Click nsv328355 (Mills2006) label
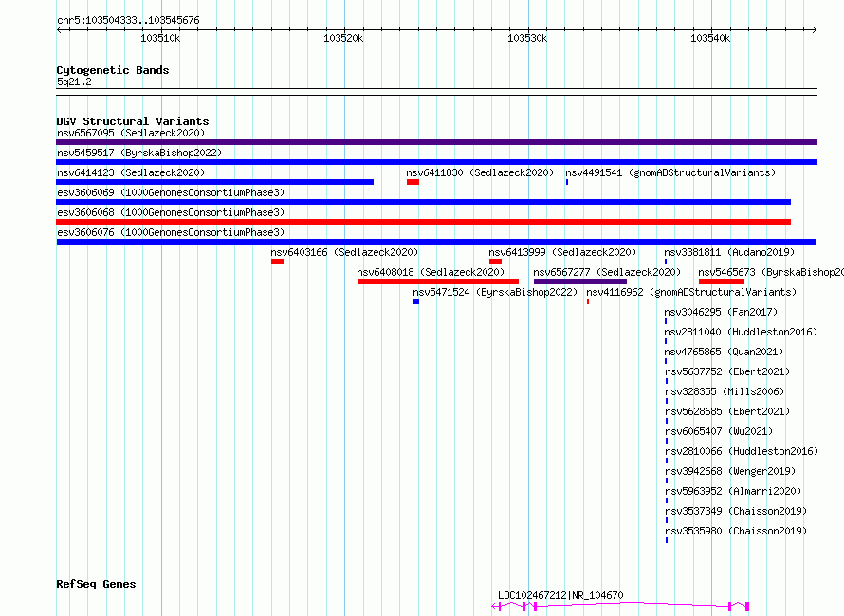The image size is (844, 616). (x=725, y=391)
